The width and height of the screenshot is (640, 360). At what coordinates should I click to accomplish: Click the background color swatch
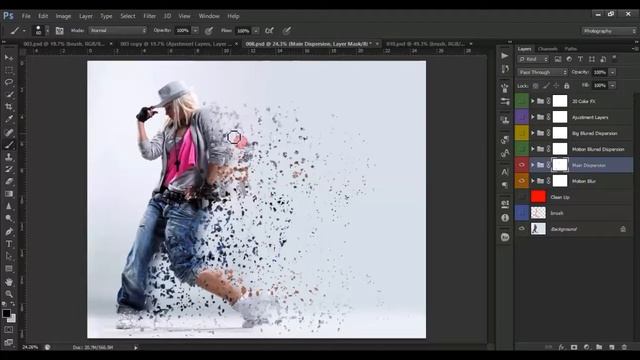coord(12,319)
